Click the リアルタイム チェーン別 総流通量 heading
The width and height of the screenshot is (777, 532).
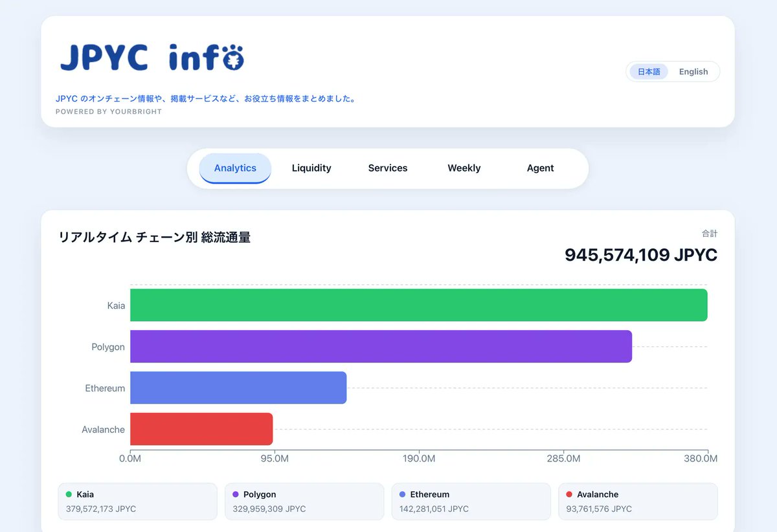click(155, 238)
